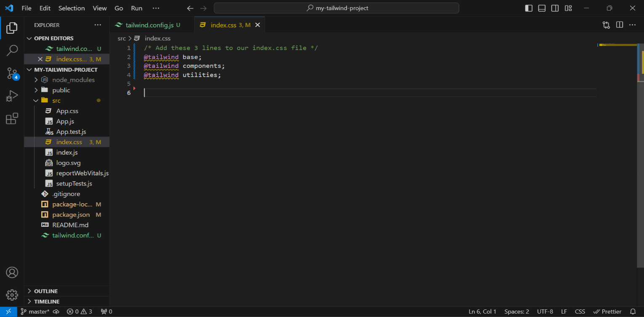The width and height of the screenshot is (644, 317).
Task: Open errors and warnings status item
Action: tap(80, 312)
